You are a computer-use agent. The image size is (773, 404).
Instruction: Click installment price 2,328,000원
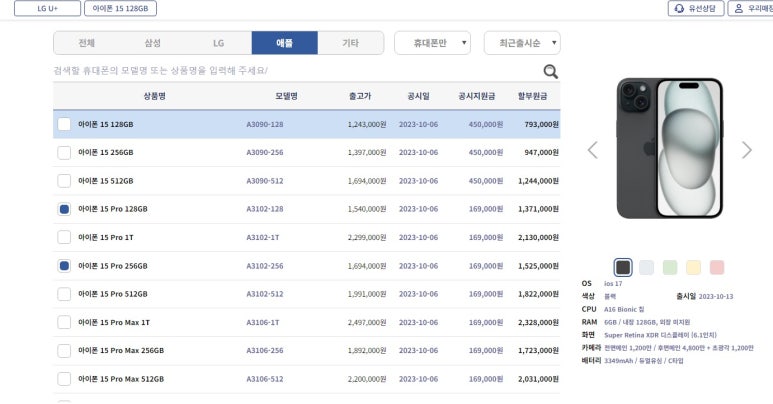click(x=538, y=322)
